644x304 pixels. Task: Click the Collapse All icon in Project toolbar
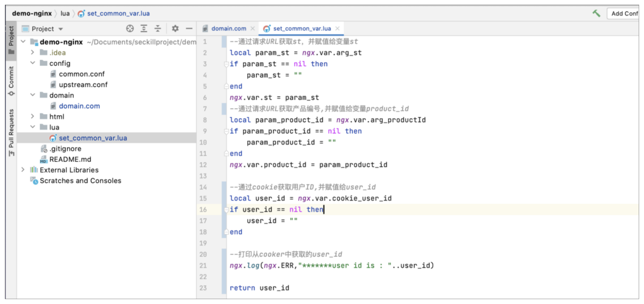pos(158,29)
